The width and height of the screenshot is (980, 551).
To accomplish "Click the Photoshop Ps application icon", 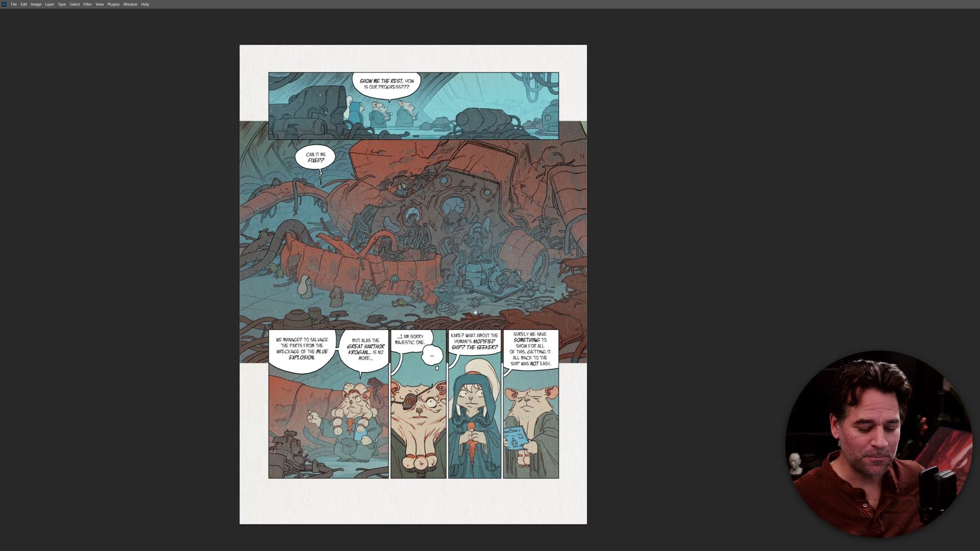I will pyautogui.click(x=4, y=4).
